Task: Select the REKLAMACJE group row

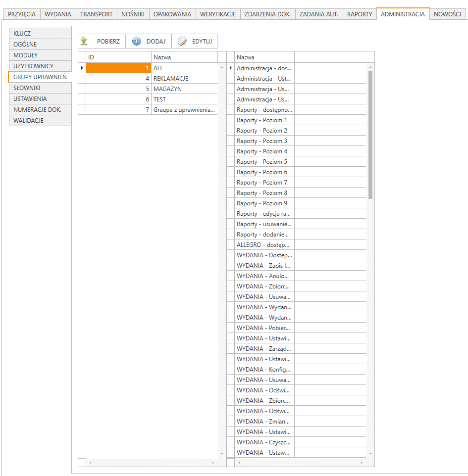Action: (x=148, y=78)
